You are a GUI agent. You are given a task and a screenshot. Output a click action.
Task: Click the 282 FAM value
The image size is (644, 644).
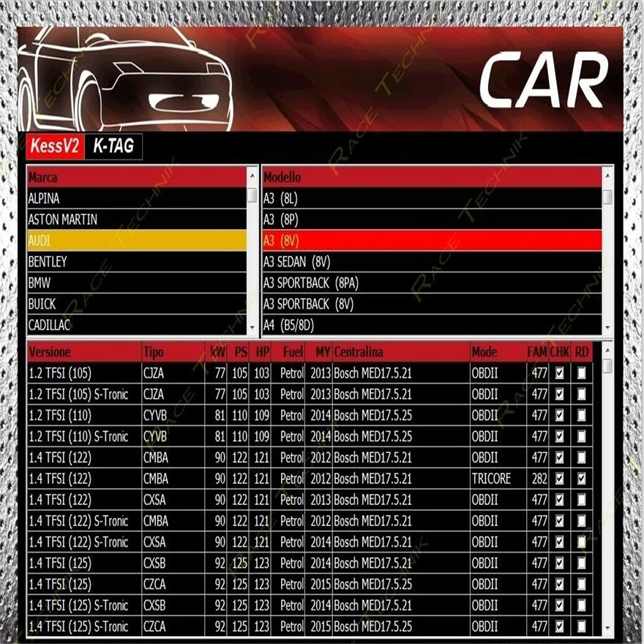coord(539,479)
